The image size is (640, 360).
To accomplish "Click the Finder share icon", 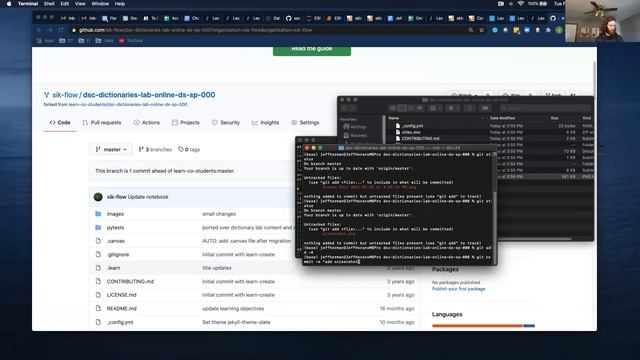I will 469,108.
